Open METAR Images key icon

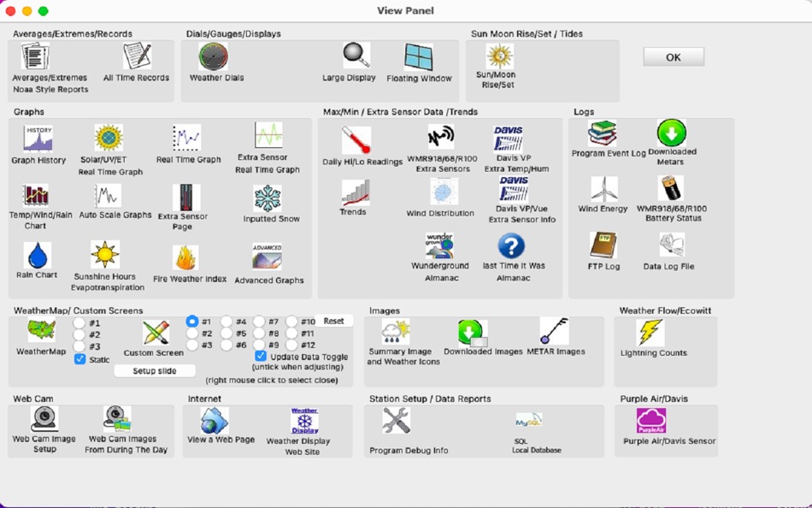pos(554,331)
